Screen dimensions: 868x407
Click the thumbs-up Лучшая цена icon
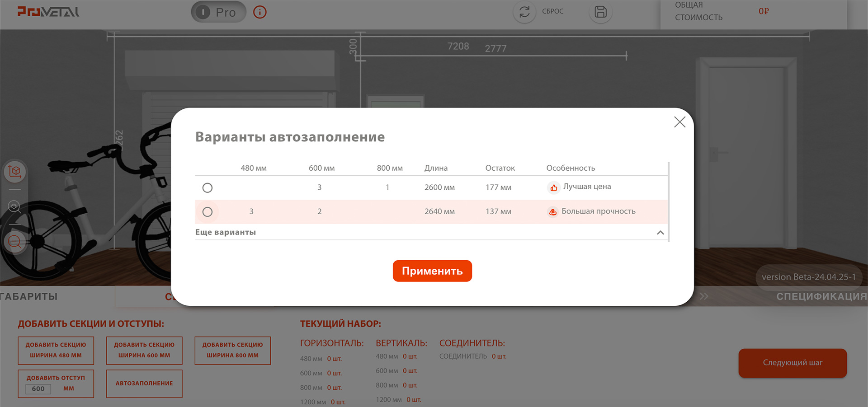pyautogui.click(x=553, y=187)
